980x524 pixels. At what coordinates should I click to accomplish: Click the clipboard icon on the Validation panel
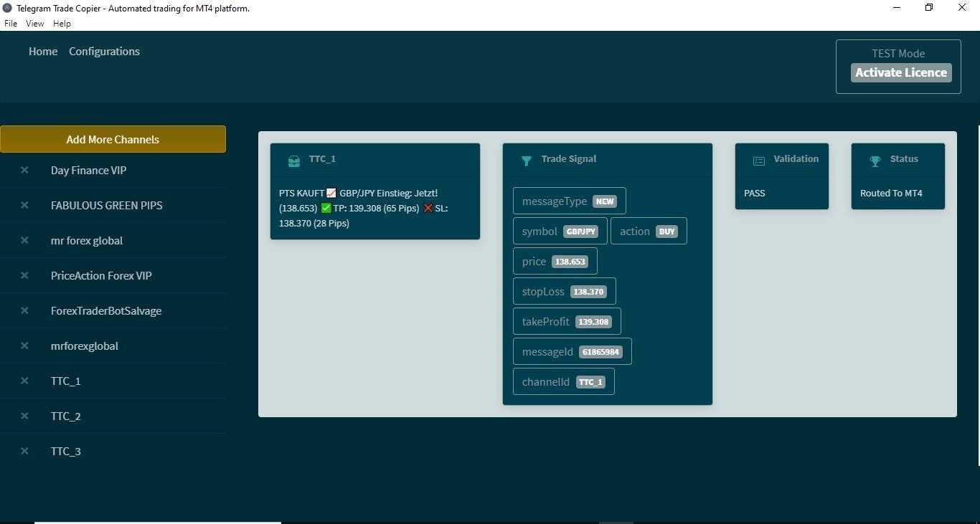tap(759, 161)
